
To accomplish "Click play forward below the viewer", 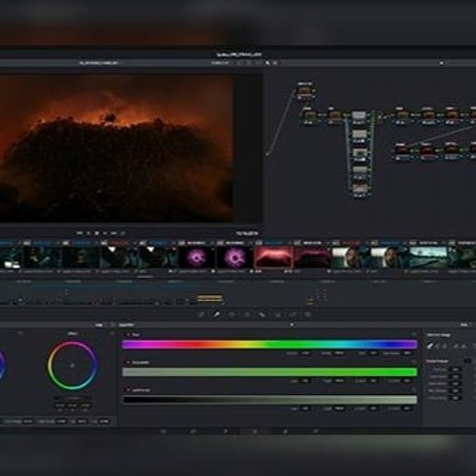I will click(106, 233).
